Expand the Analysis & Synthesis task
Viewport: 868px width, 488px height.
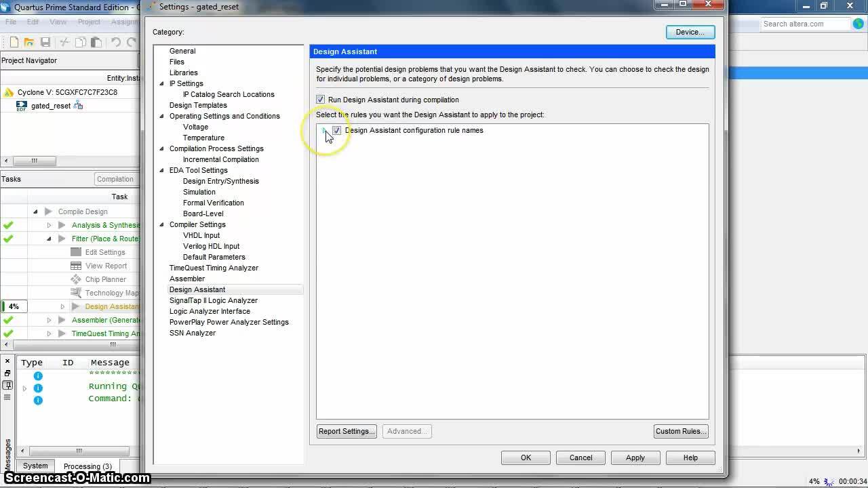point(49,225)
